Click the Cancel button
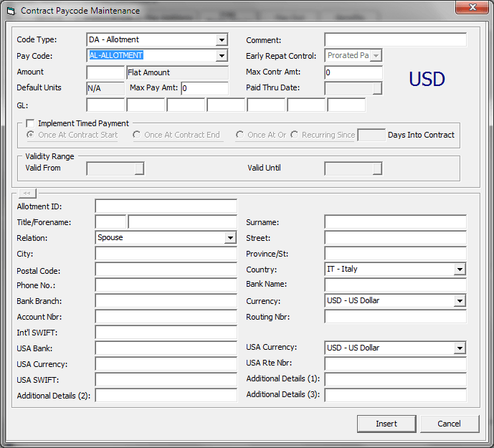This screenshot has height=448, width=494. tap(450, 424)
